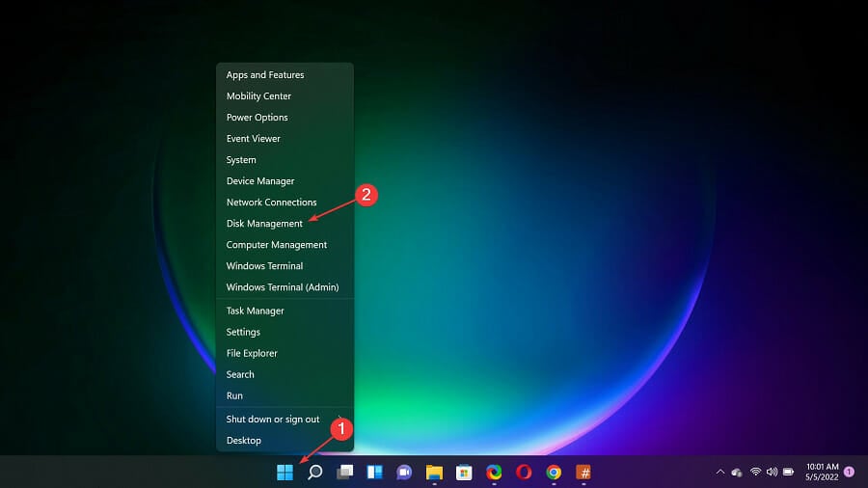Image resolution: width=868 pixels, height=488 pixels.
Task: Click the System menu entry
Action: [x=285, y=160]
